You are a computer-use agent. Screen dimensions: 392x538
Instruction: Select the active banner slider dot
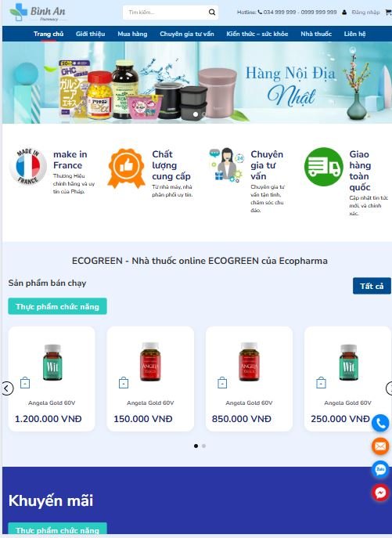pos(196,114)
